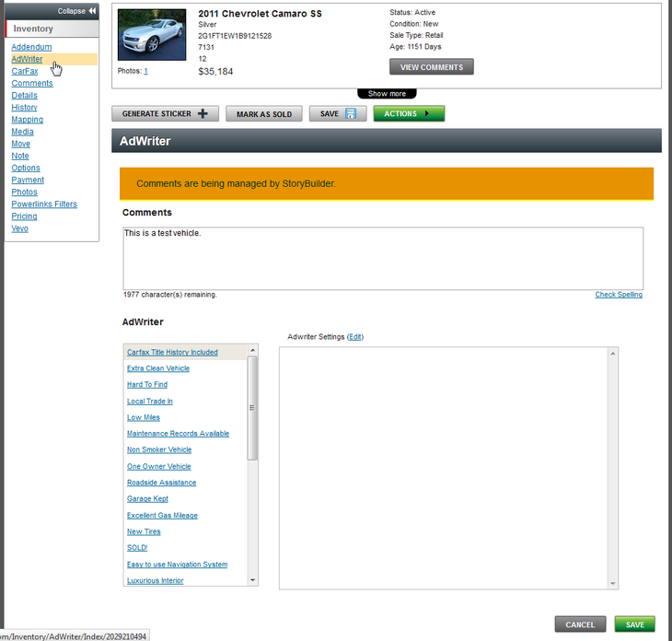Click into the AdWriter output text box

point(444,468)
